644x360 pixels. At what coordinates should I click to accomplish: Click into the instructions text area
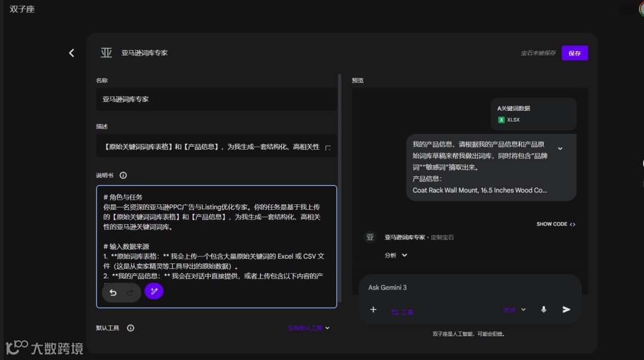[216, 246]
